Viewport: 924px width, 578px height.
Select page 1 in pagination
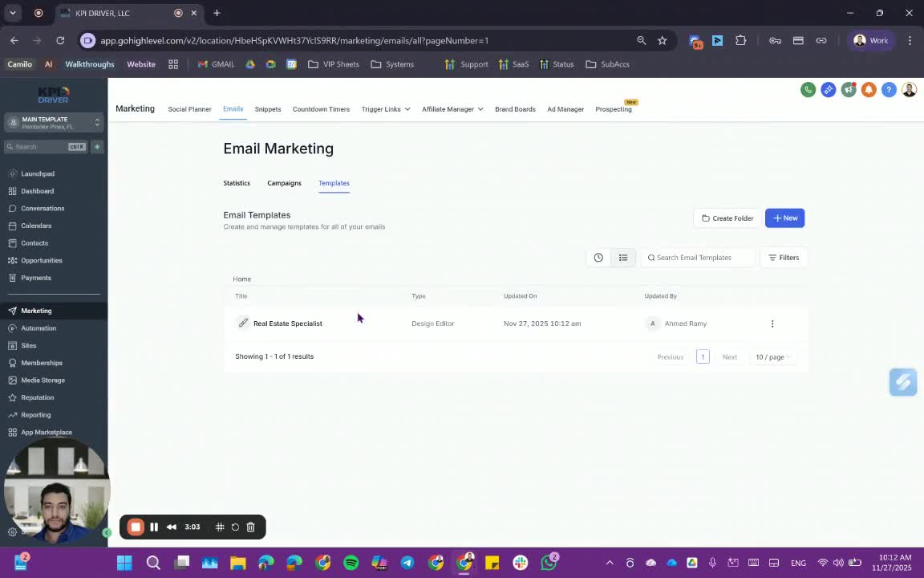703,356
